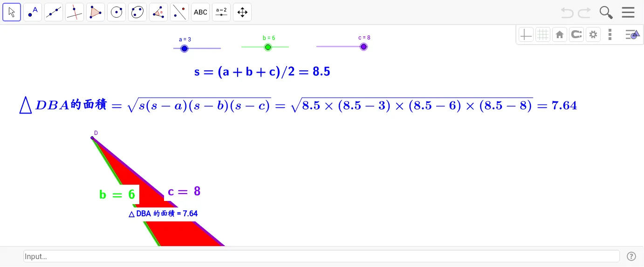Click the 's = (a+b+c)/2 = 8.5' text
This screenshot has width=644, height=267.
click(x=262, y=72)
